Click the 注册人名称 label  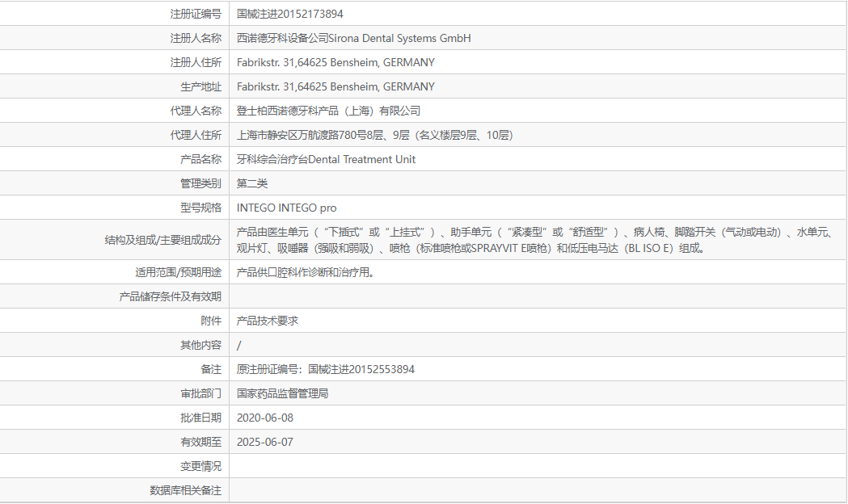(196, 38)
